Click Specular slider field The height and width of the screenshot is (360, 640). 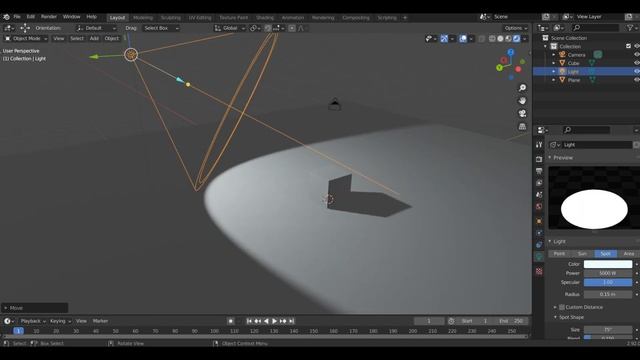click(608, 282)
